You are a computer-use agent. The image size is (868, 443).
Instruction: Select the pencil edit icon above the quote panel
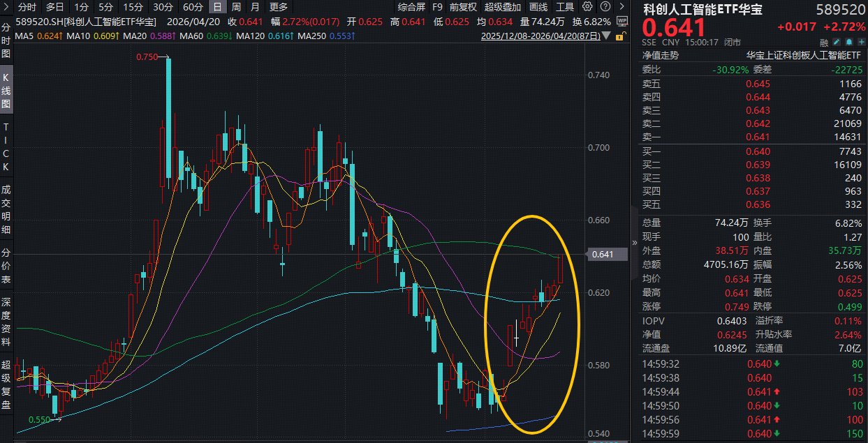pyautogui.click(x=836, y=42)
